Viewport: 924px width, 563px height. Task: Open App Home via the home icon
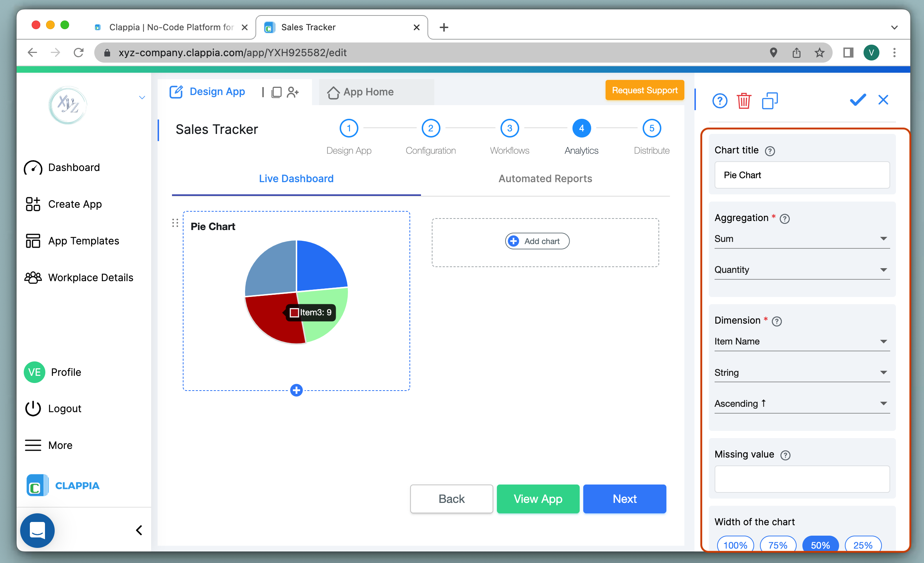pyautogui.click(x=334, y=92)
